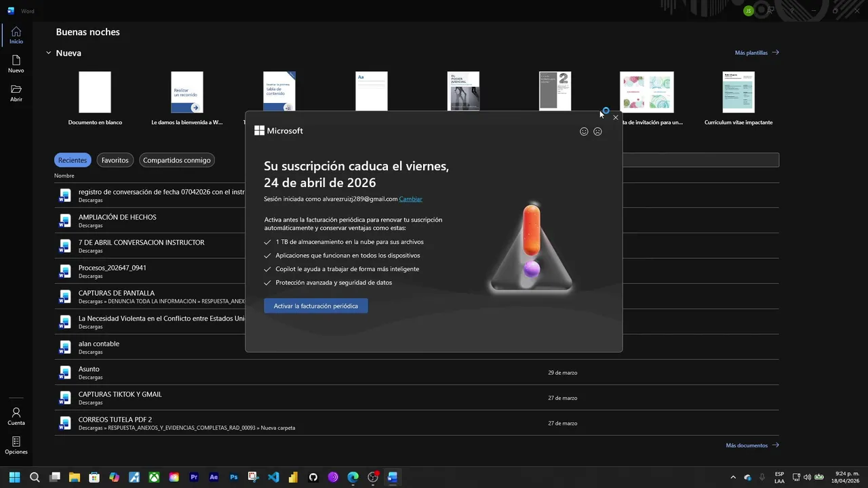868x488 pixels.
Task: Click the document search field
Action: click(701, 160)
